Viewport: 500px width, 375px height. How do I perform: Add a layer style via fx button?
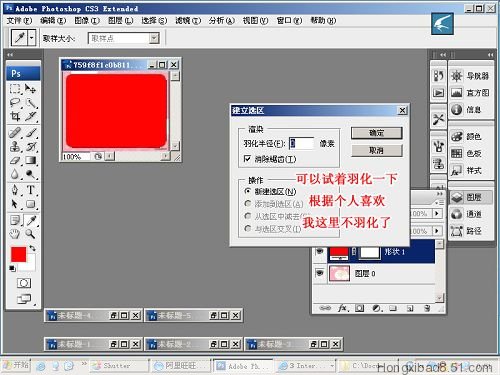343,308
